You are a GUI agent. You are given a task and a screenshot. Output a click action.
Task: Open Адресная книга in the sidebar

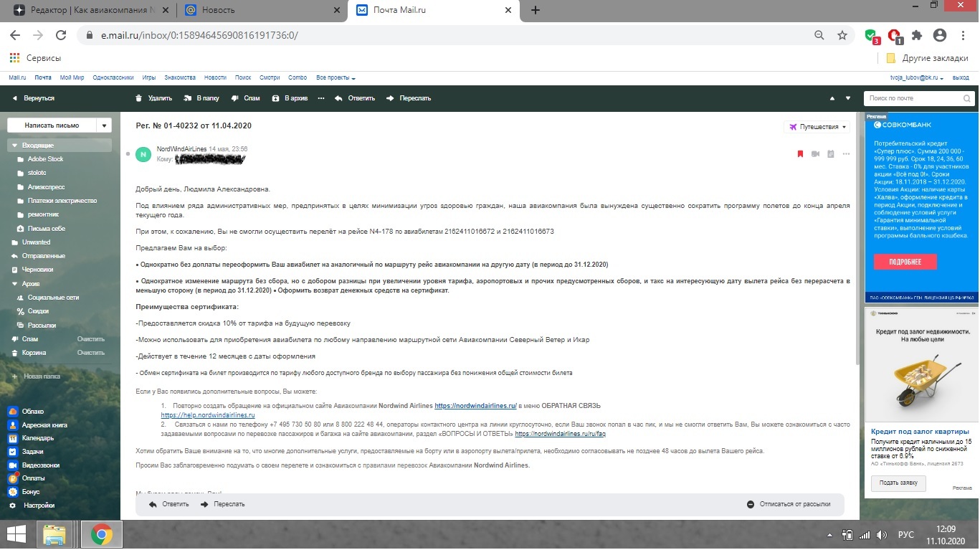44,425
